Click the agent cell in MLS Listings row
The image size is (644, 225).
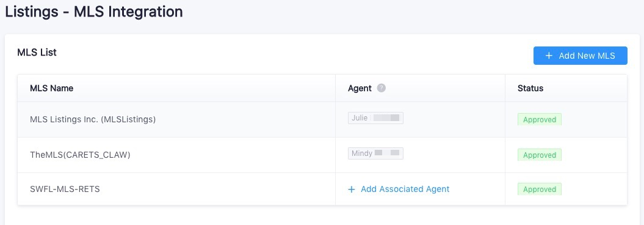point(420,120)
